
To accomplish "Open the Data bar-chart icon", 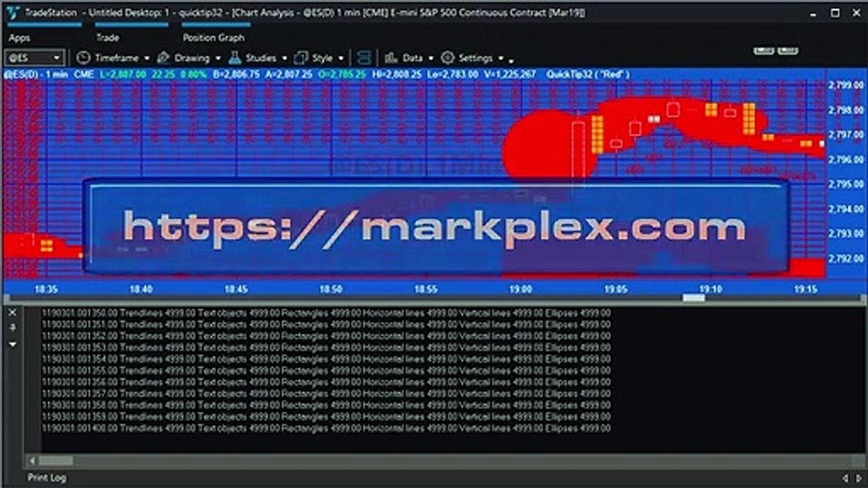I will [391, 58].
